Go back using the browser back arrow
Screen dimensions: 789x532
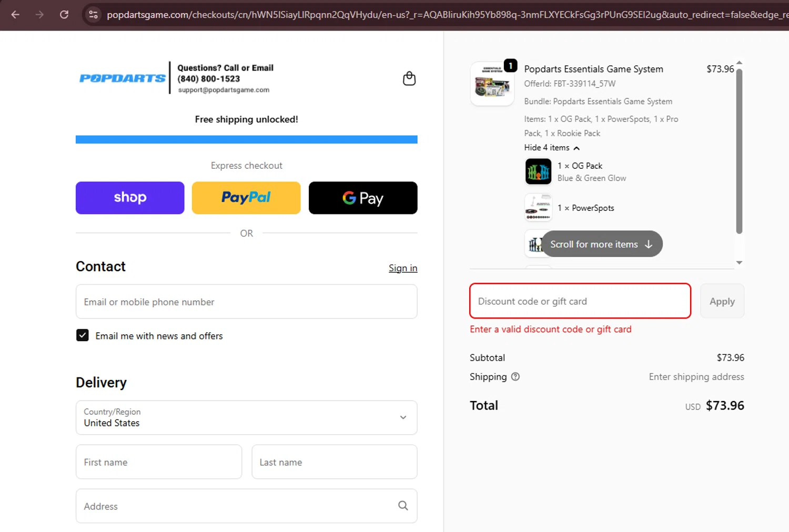15,15
